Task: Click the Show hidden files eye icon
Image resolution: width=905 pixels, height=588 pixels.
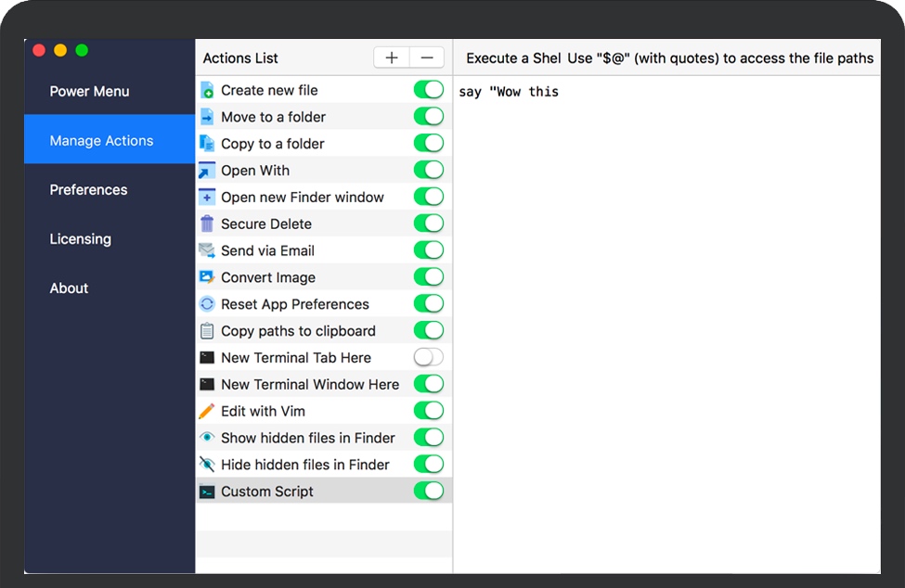Action: click(208, 438)
